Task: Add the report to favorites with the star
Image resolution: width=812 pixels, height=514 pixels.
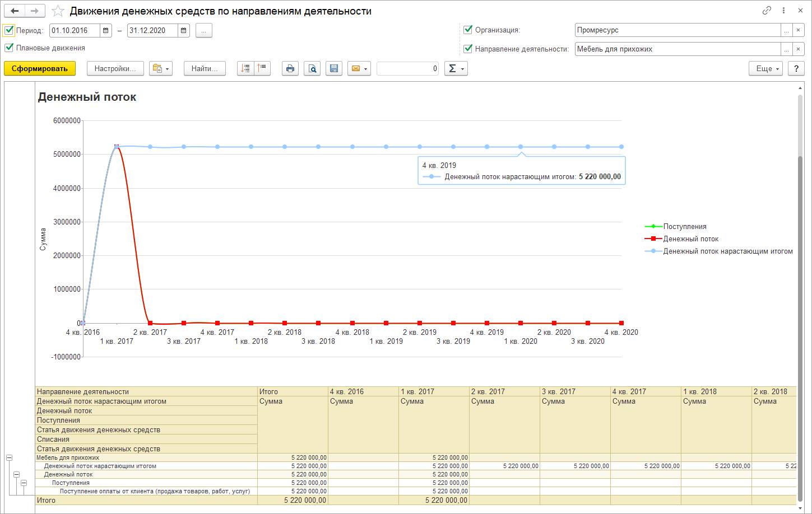Action: [58, 11]
